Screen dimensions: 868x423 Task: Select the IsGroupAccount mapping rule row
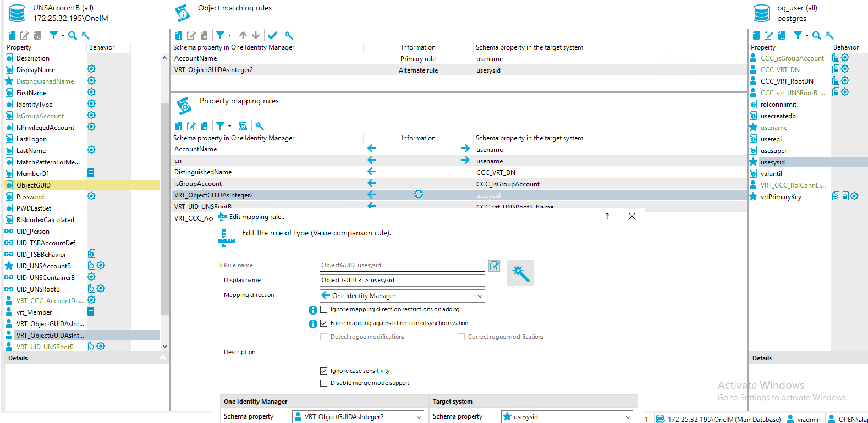tap(459, 184)
